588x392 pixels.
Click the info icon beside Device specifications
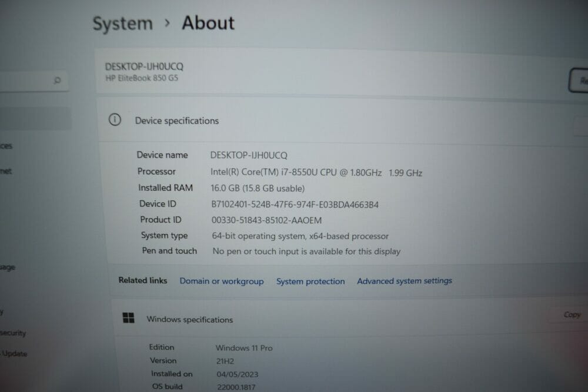coord(115,119)
